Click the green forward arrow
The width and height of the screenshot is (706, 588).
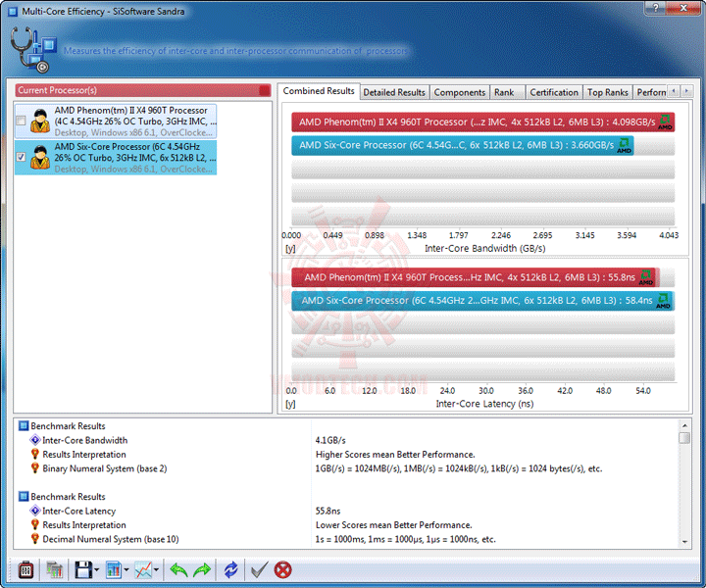click(202, 570)
